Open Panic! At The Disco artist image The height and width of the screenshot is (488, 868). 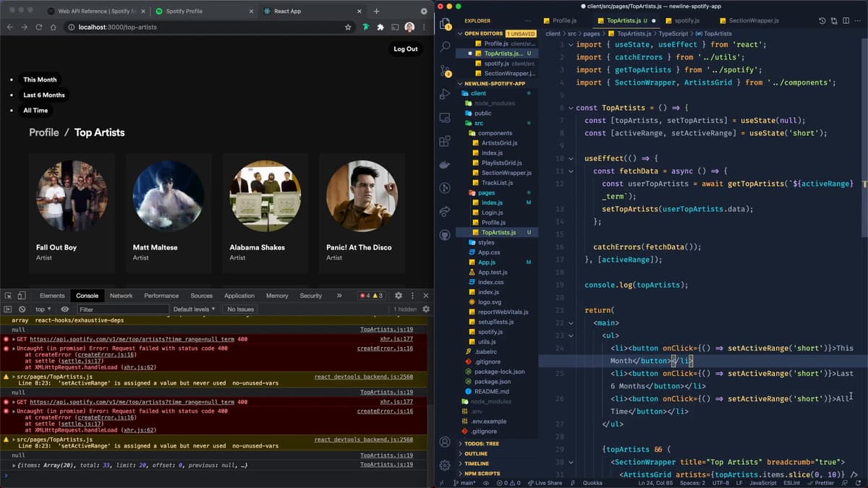point(362,196)
